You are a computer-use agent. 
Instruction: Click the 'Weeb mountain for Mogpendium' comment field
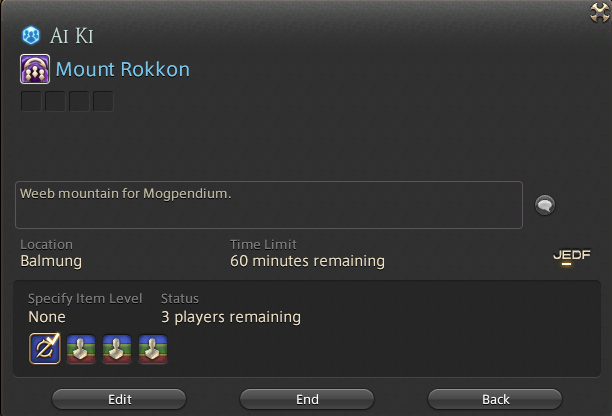[x=269, y=205]
